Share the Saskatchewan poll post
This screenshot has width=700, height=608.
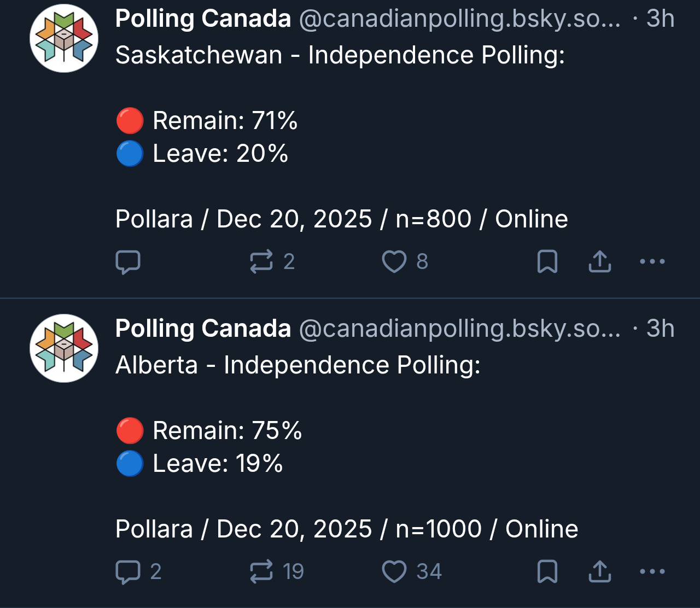600,262
